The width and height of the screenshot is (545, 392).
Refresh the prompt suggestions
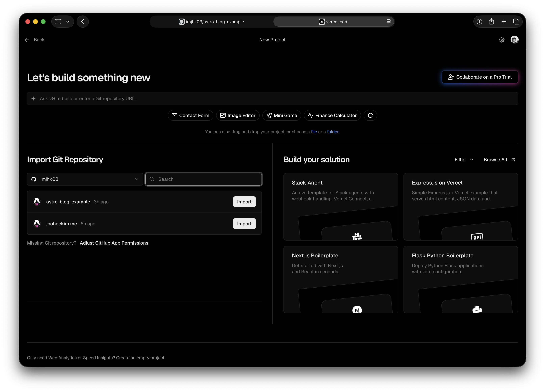370,116
